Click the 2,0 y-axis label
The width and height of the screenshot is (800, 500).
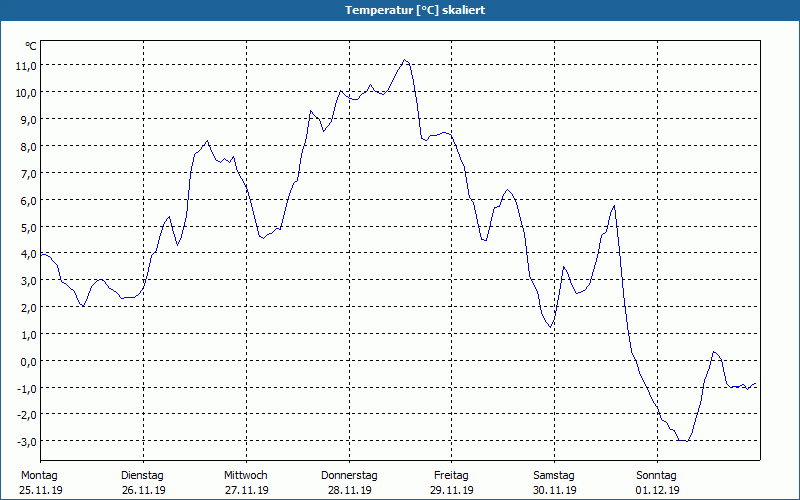(x=29, y=308)
